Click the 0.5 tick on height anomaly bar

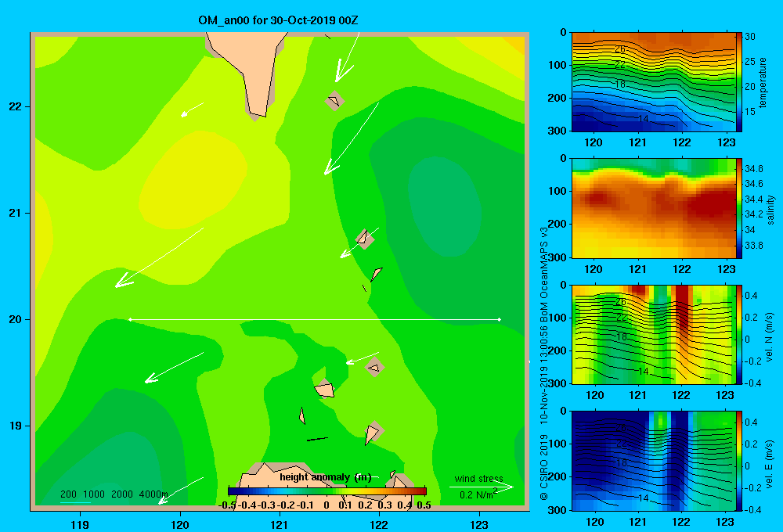pyautogui.click(x=424, y=505)
